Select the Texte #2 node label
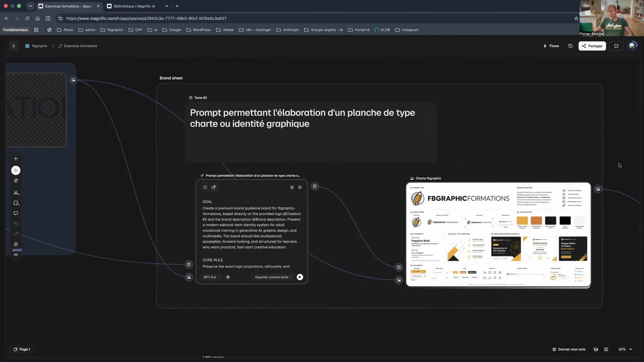This screenshot has height=362, width=644. point(198,98)
